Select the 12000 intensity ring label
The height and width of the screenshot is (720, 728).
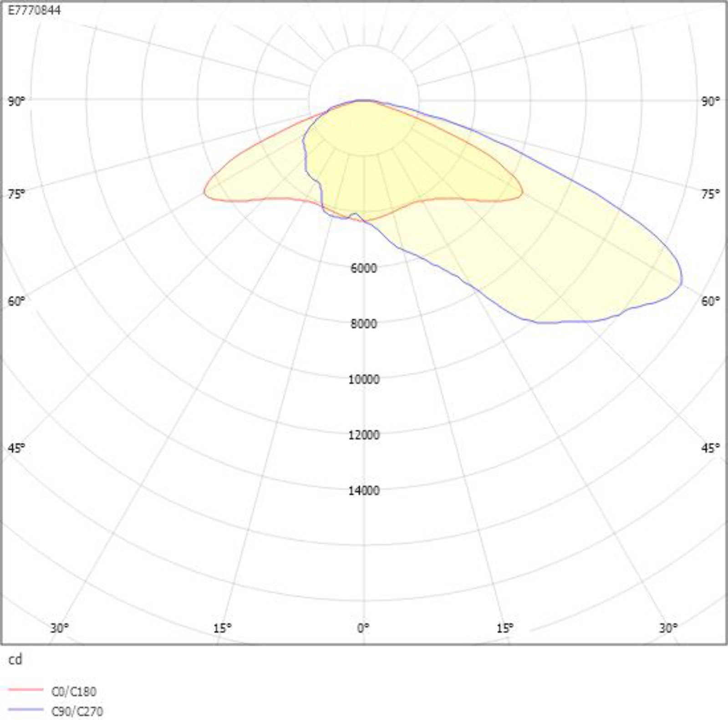click(x=363, y=435)
